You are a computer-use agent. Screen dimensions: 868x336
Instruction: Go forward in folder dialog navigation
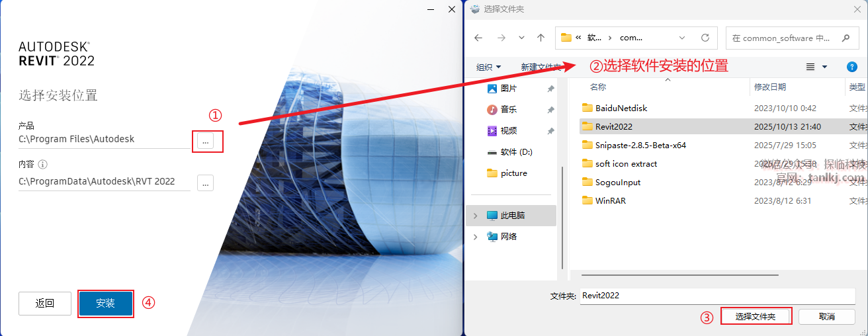pos(501,38)
